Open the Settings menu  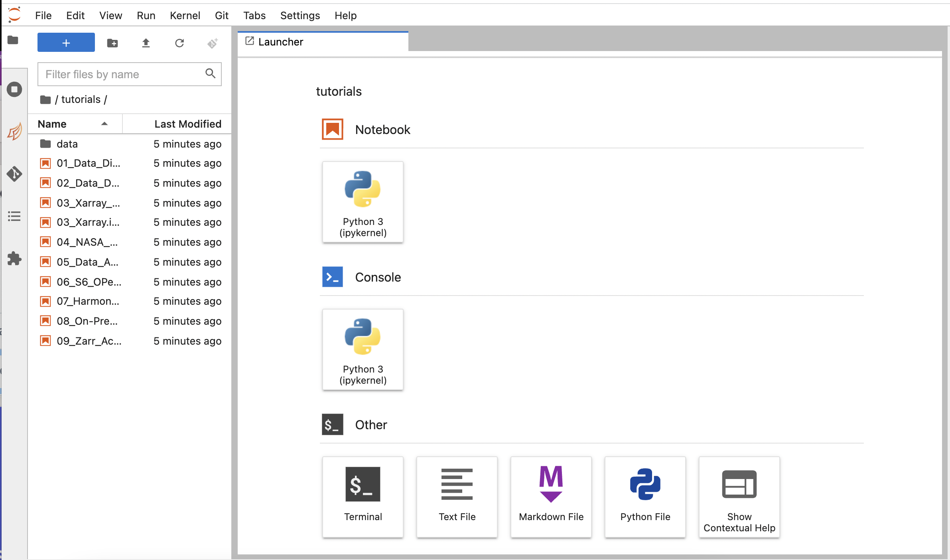click(x=300, y=16)
